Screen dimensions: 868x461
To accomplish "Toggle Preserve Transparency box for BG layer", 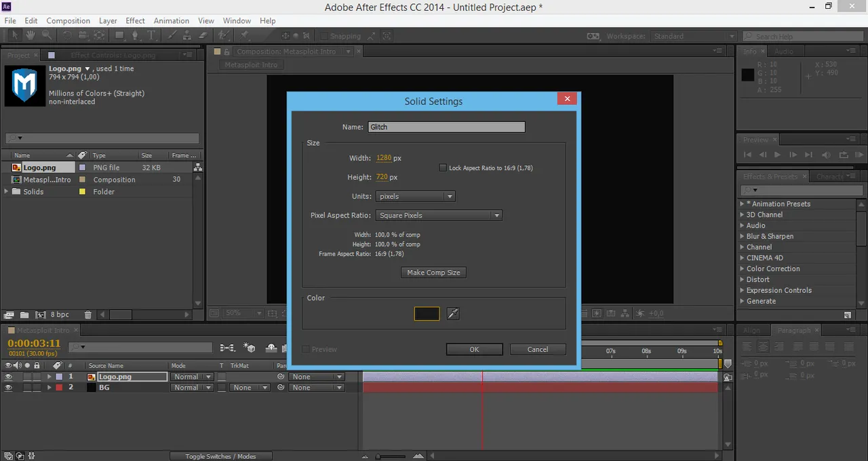I will (222, 388).
